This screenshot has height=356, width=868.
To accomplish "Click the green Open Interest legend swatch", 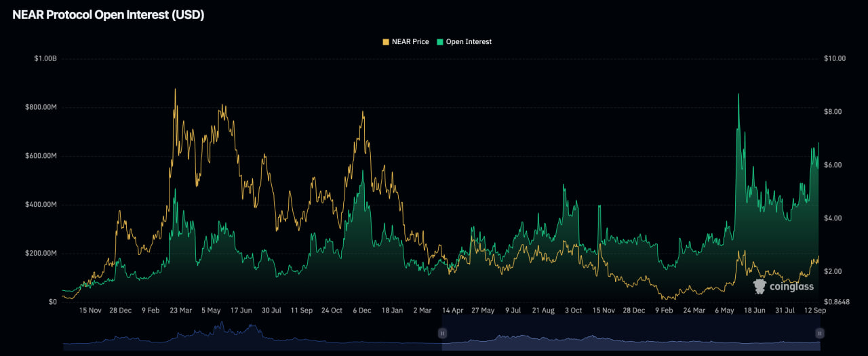I will (441, 42).
